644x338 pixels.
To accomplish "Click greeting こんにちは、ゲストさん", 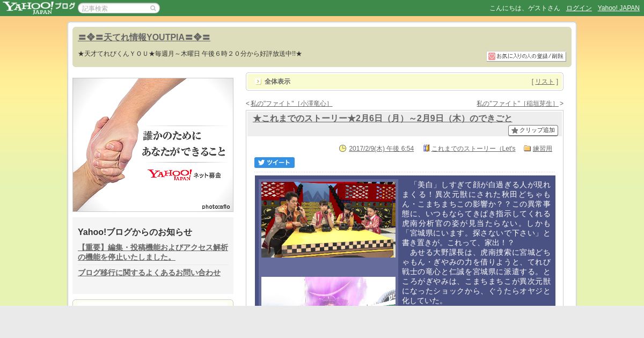I will pyautogui.click(x=524, y=8).
